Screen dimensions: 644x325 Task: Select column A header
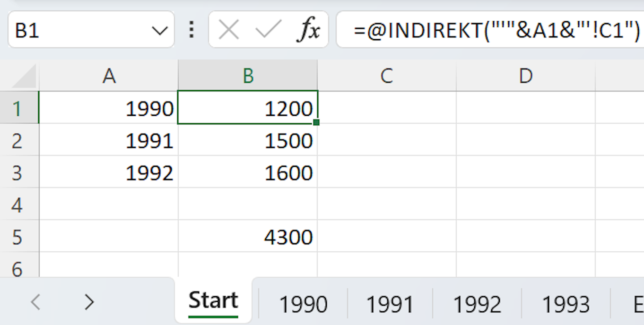(109, 76)
